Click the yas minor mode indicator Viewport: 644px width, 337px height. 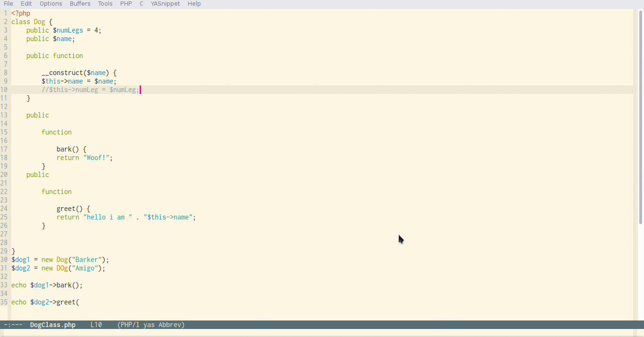(149, 325)
